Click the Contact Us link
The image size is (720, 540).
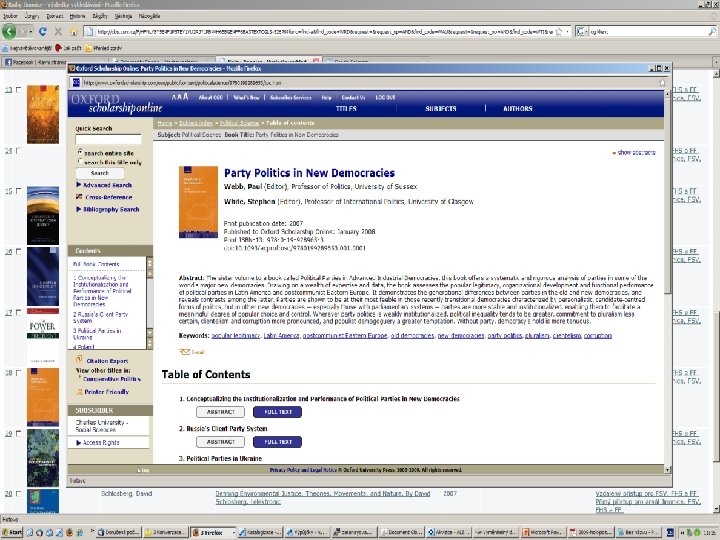click(x=353, y=97)
